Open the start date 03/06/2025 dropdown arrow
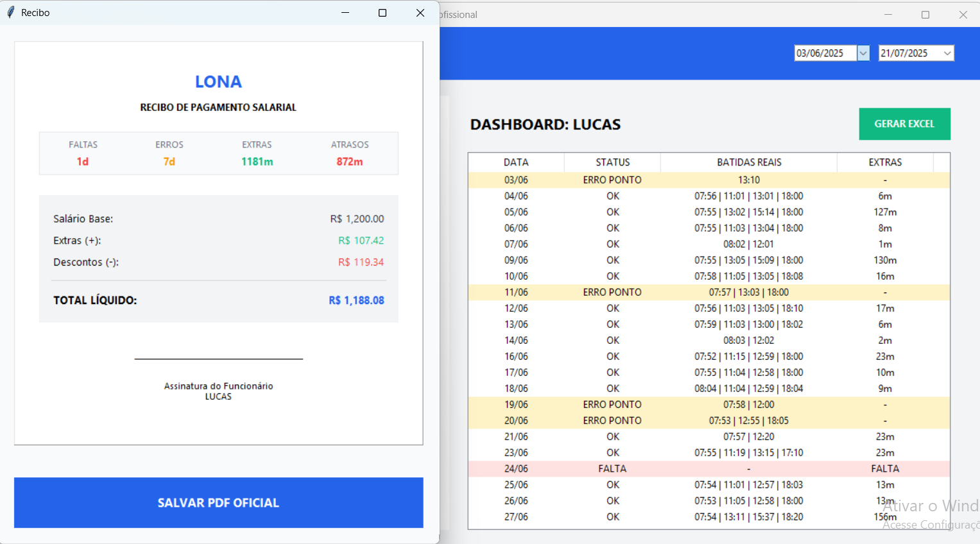 pos(863,53)
